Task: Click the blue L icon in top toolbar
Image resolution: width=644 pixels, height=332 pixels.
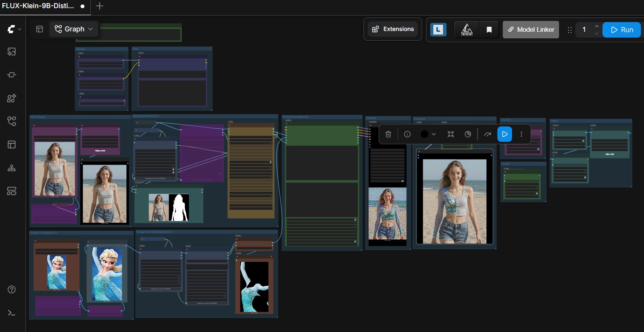Action: 438,29
